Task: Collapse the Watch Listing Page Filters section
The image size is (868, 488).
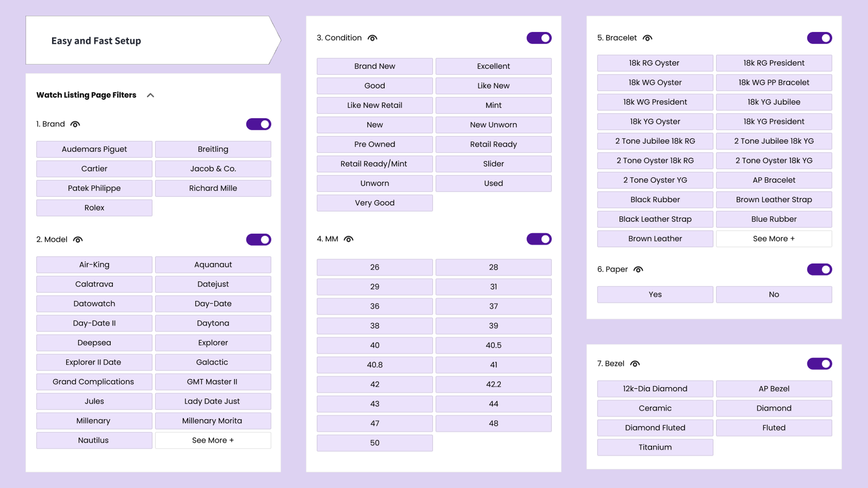Action: pyautogui.click(x=151, y=94)
